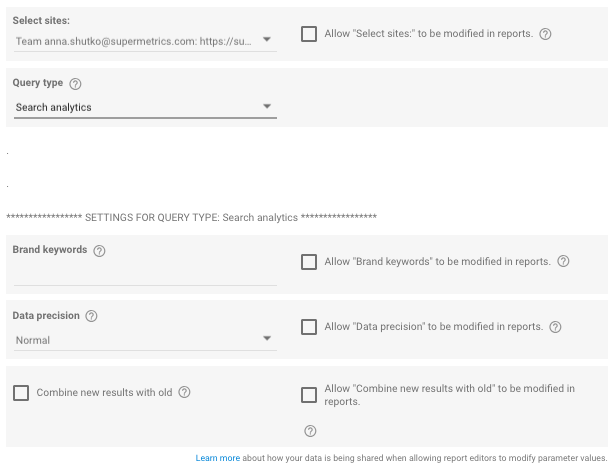Open help icon below Allow "Combine new results" text

coord(310,431)
